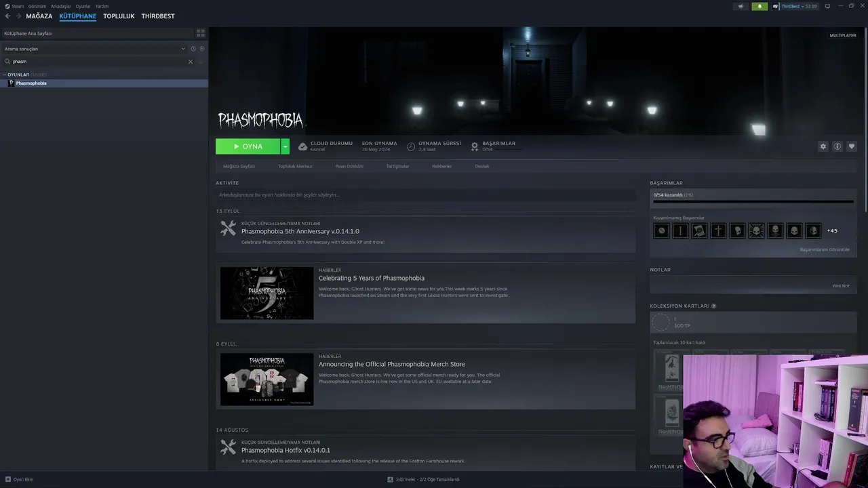
Task: Open Phasmophobia 5th Anniversary v.0.14.1.0 title
Action: (300, 232)
